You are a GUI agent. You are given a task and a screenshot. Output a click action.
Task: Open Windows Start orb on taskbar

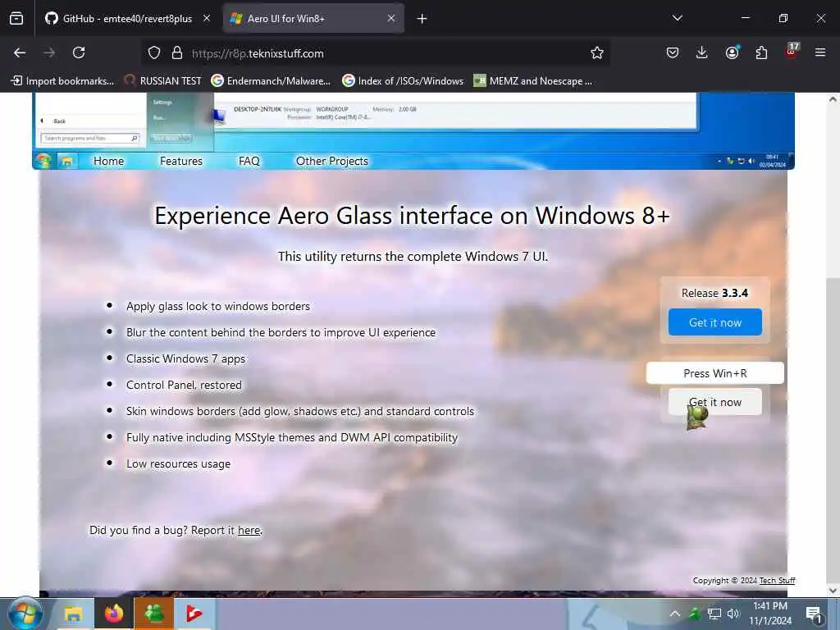point(25,614)
